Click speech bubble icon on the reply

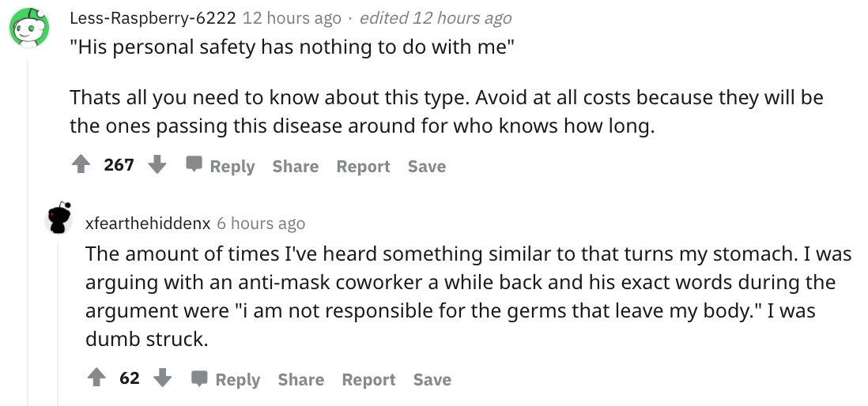coord(199,378)
